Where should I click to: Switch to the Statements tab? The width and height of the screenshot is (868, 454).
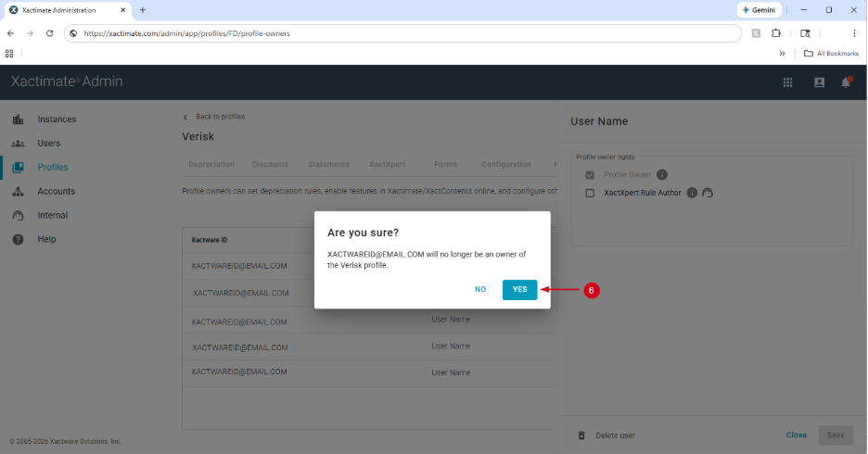[x=328, y=164]
